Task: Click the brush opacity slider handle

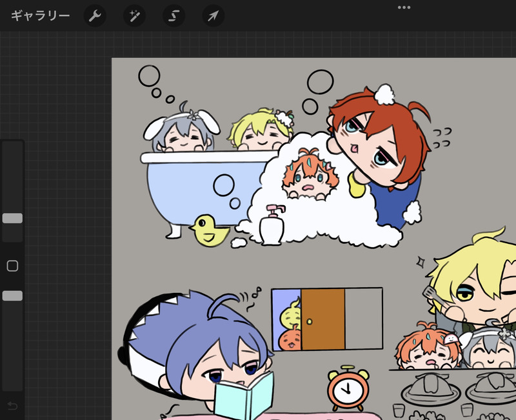Action: (12, 295)
